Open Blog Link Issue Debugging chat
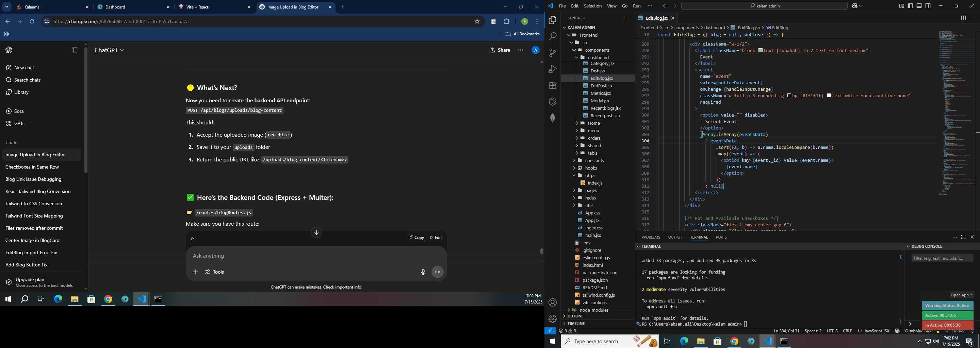 (41, 179)
